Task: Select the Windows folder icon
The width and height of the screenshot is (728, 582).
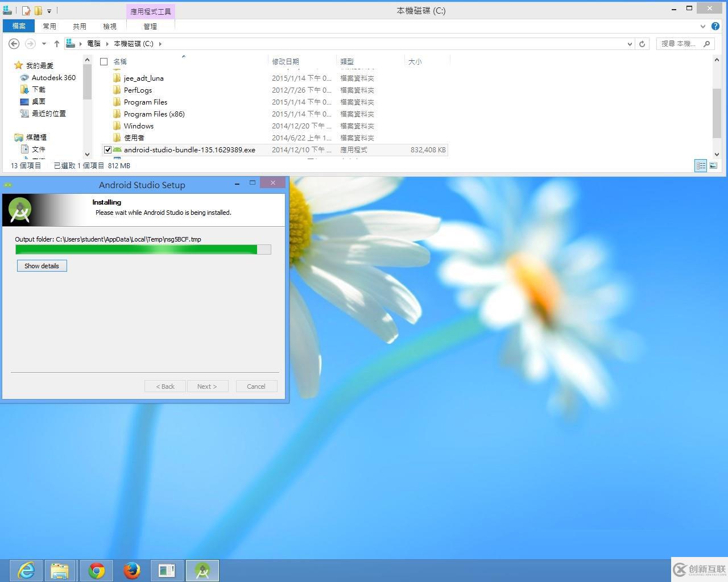Action: click(117, 126)
